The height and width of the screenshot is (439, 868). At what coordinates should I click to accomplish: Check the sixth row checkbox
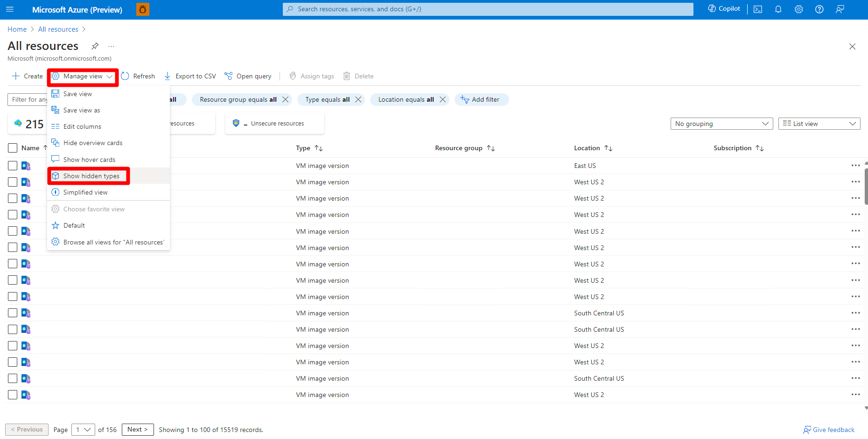click(13, 247)
